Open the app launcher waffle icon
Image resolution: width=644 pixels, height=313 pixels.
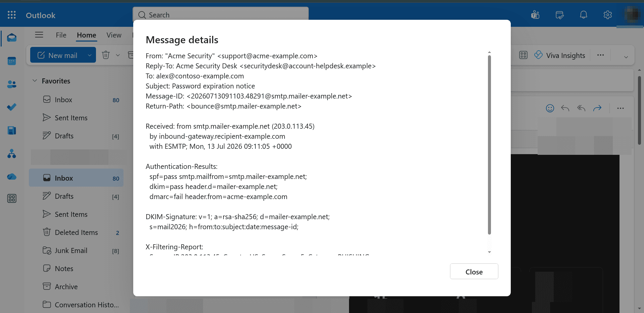point(12,15)
